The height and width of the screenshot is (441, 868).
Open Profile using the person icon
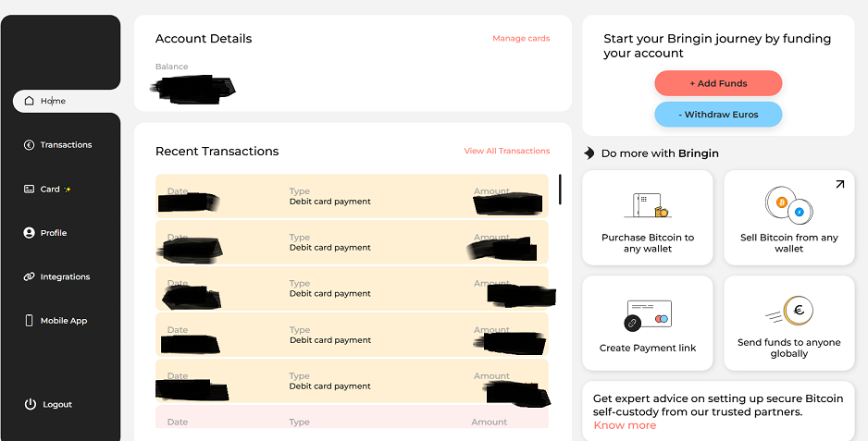29,233
